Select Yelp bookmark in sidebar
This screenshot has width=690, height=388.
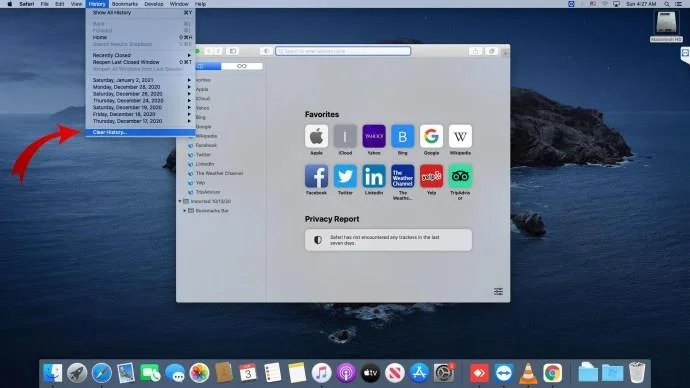pos(200,183)
